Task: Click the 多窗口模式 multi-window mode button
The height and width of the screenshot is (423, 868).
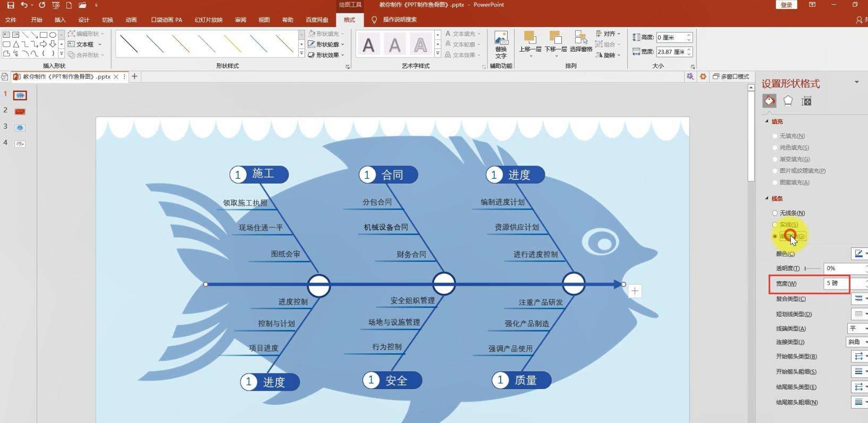Action: tap(731, 77)
